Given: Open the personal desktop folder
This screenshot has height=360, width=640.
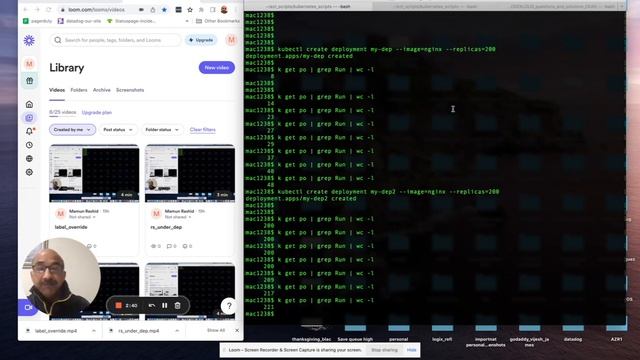Looking at the screenshot, I should click(x=398, y=331).
